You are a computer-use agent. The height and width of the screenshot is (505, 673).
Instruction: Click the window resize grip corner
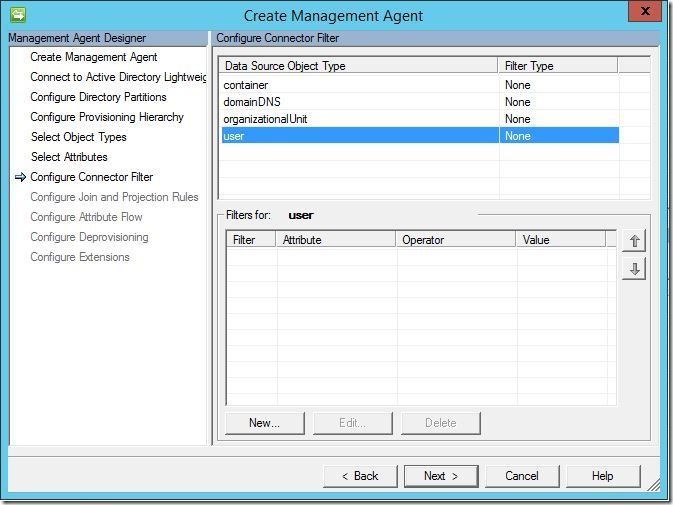tap(654, 484)
